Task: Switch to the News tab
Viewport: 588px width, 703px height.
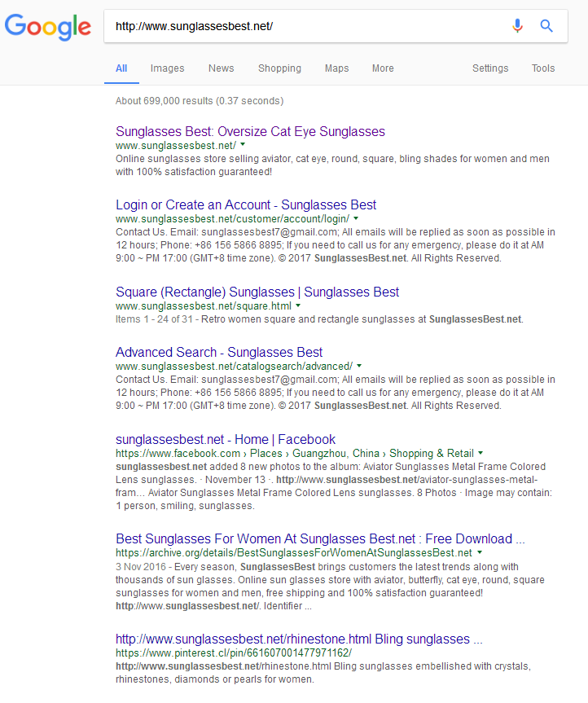Action: pyautogui.click(x=221, y=68)
